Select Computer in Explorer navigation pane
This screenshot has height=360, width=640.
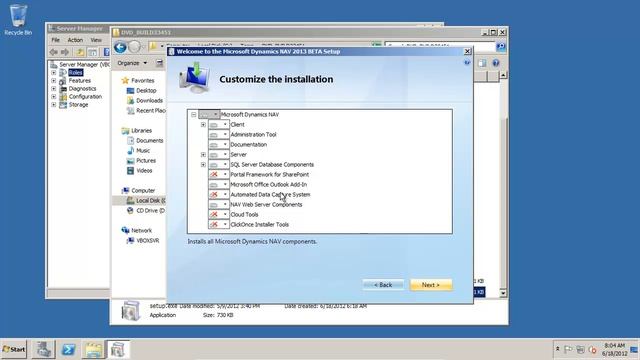tap(138, 191)
